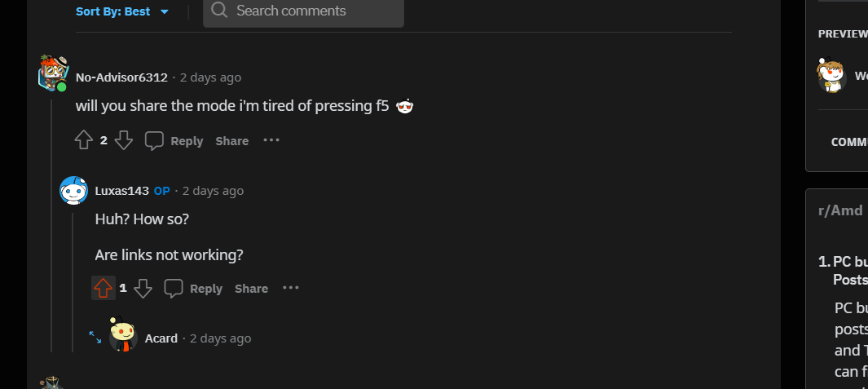Expand Acard's collapsed comment
Viewport: 868px width, 389px height.
(95, 336)
